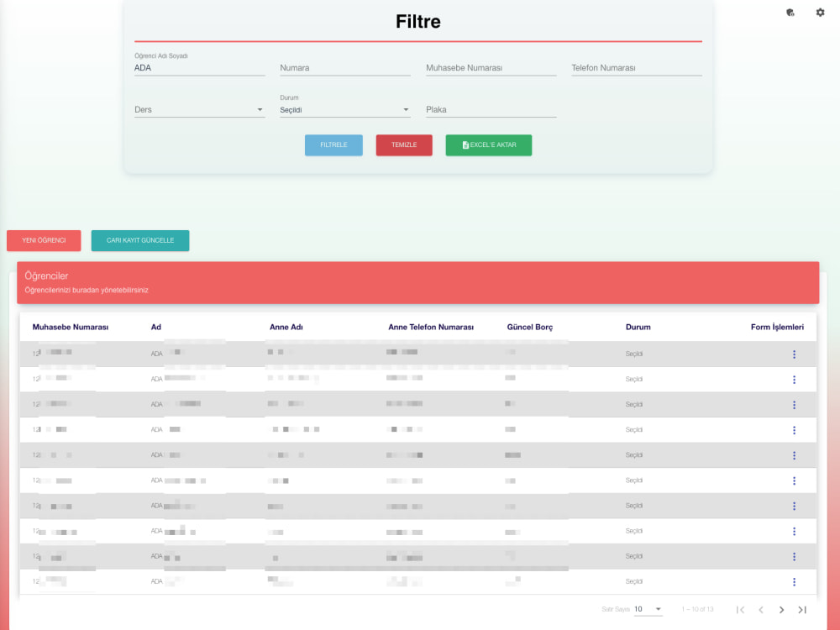
Task: Click the Güncel Borç column header
Action: (530, 327)
